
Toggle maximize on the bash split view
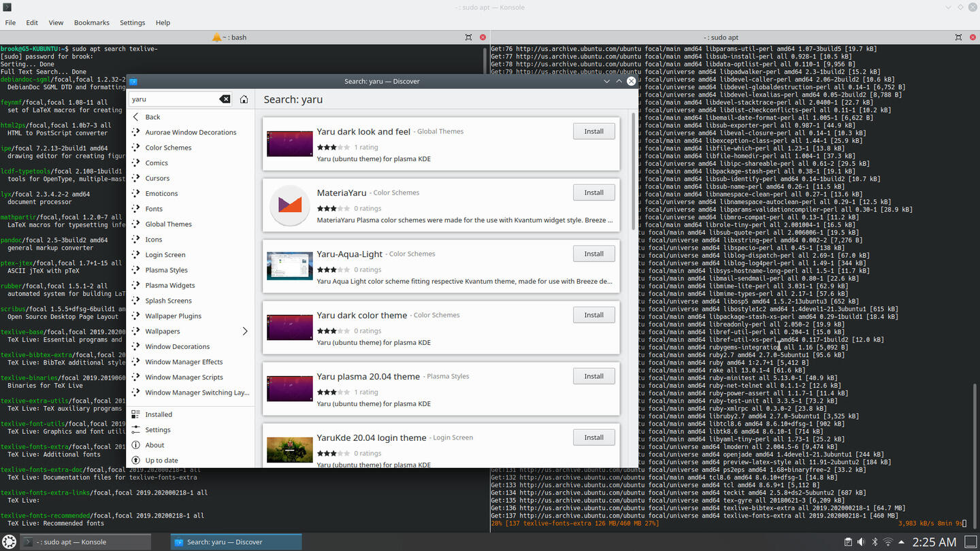click(468, 37)
